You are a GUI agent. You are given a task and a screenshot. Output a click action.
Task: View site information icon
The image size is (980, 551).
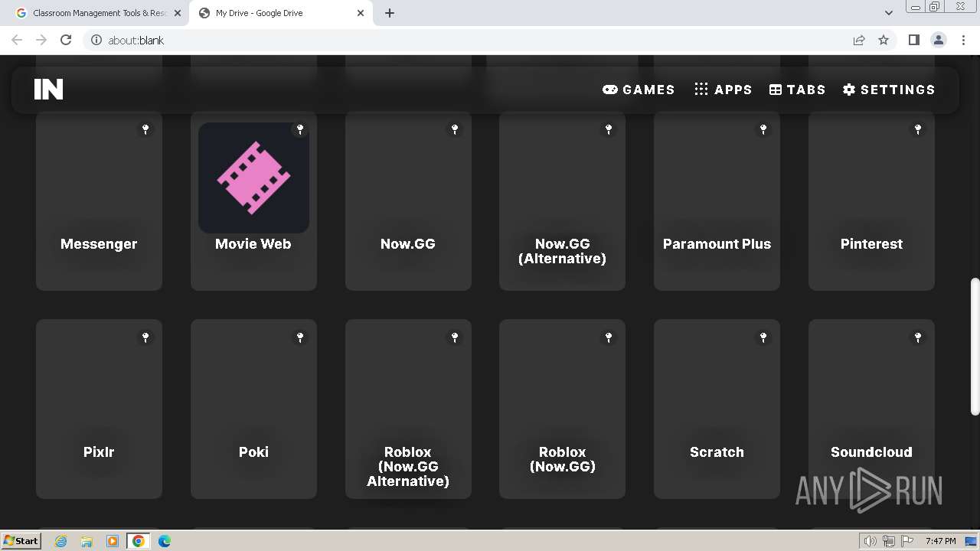pos(96,40)
